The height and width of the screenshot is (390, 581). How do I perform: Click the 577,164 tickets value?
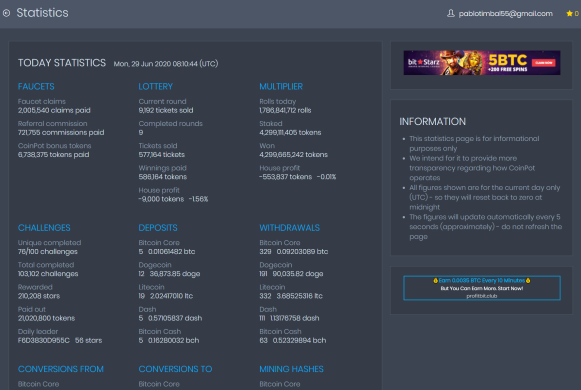(x=162, y=155)
